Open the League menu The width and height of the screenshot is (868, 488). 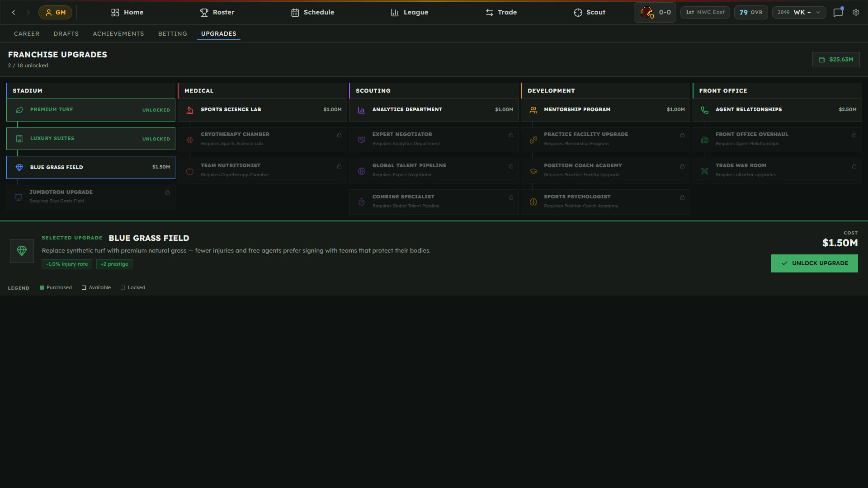click(x=409, y=13)
